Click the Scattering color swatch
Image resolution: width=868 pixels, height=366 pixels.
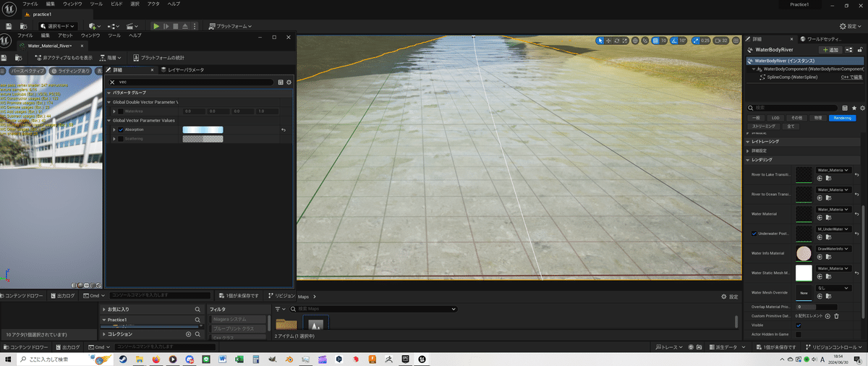[x=203, y=138]
